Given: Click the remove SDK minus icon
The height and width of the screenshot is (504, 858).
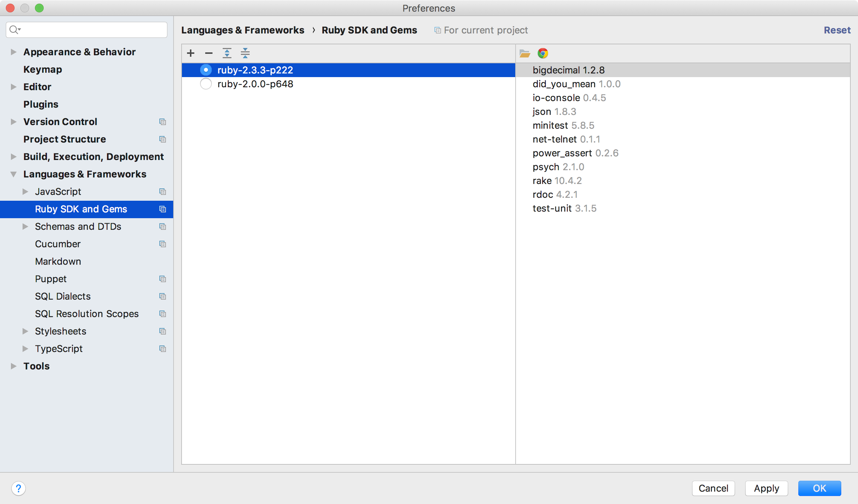Looking at the screenshot, I should pyautogui.click(x=209, y=53).
